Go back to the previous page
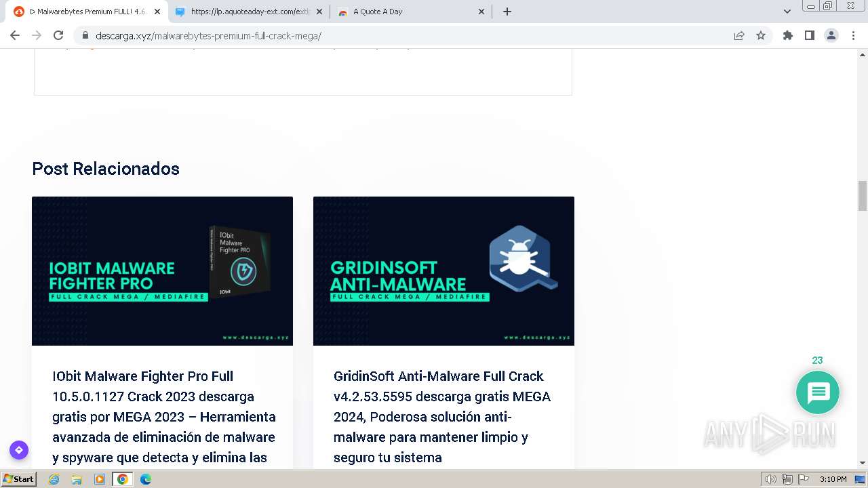This screenshot has width=868, height=488. click(x=15, y=35)
